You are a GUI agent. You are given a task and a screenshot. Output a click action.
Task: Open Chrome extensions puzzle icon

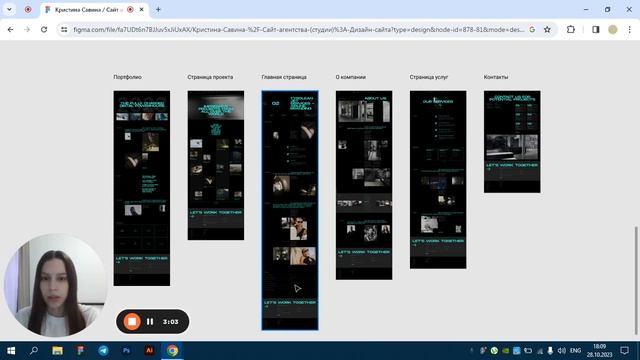(571, 29)
